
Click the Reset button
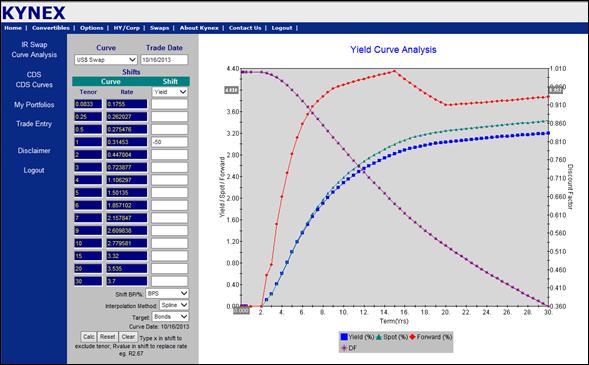[x=107, y=337]
